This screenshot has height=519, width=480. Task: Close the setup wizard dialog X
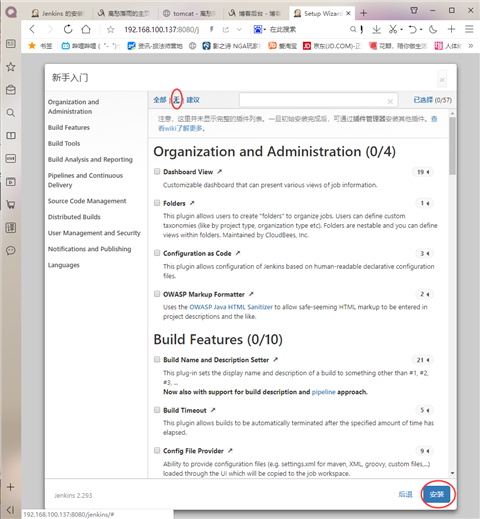pyautogui.click(x=442, y=80)
